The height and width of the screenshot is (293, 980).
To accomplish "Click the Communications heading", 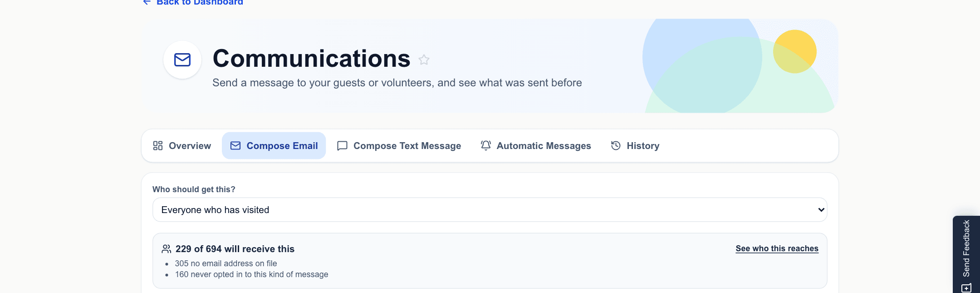I will pos(312,59).
